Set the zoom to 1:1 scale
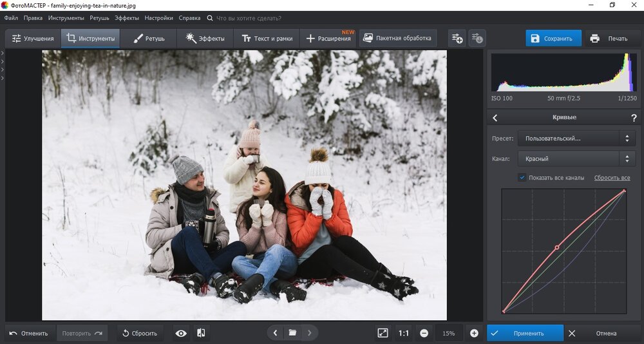 tap(404, 333)
